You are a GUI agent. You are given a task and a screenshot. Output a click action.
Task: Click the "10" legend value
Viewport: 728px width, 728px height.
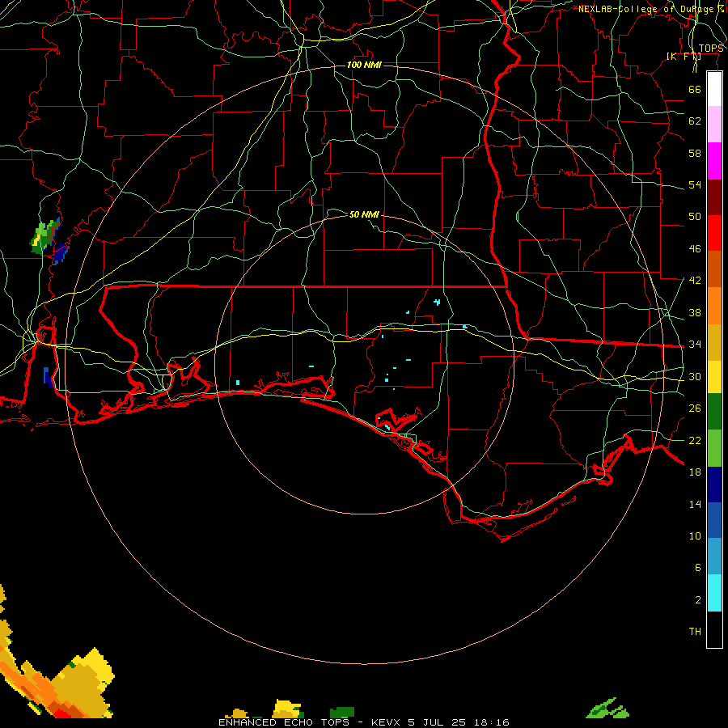pyautogui.click(x=695, y=536)
